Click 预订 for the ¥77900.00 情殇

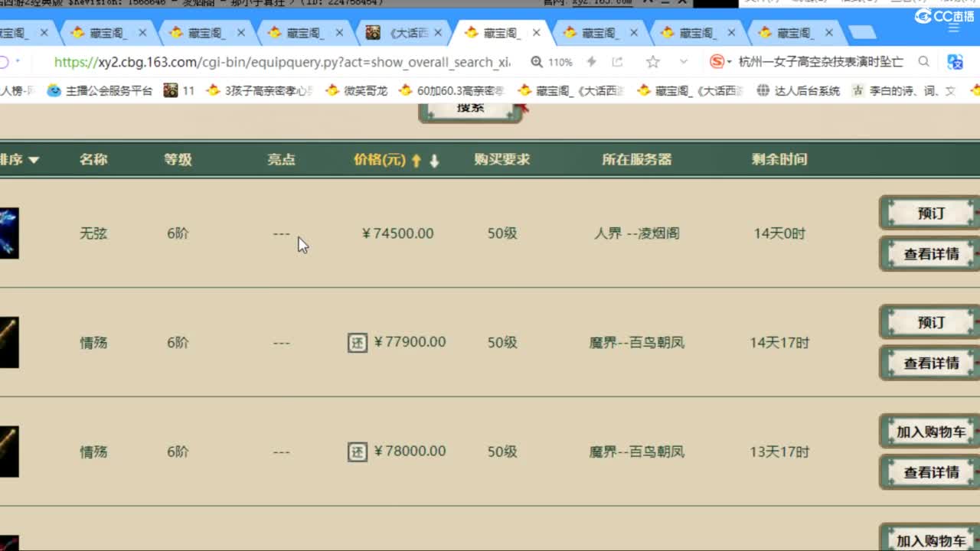[930, 322]
